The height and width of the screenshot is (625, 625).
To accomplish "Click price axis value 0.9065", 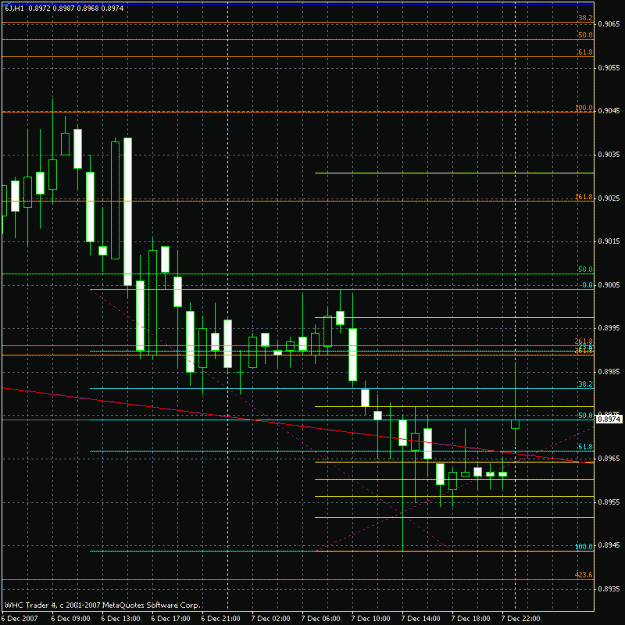I will (609, 24).
